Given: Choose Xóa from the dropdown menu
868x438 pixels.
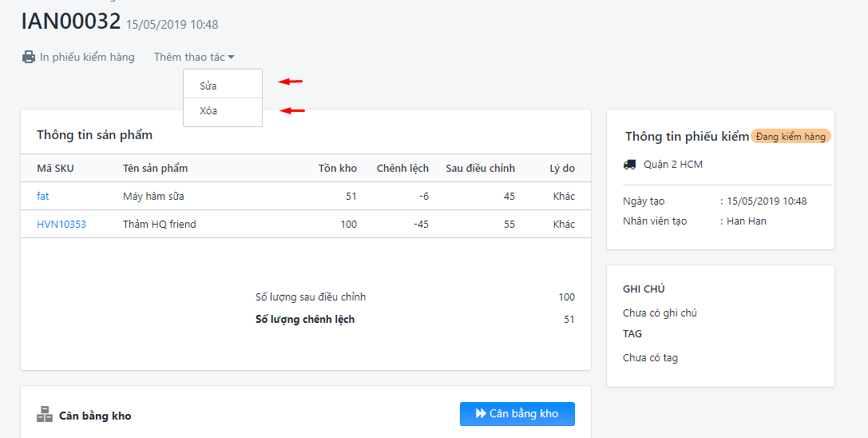Looking at the screenshot, I should (223, 111).
